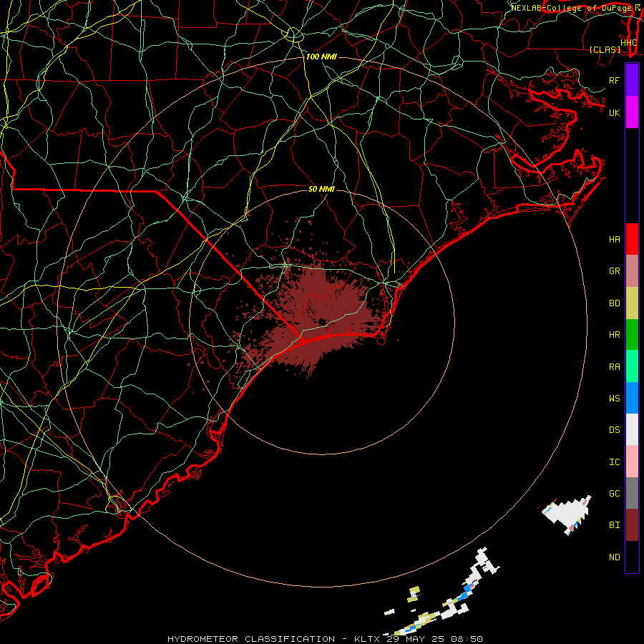This screenshot has height=644, width=644.
Task: Click the black radar site dot in clutter
Action: tap(322, 322)
